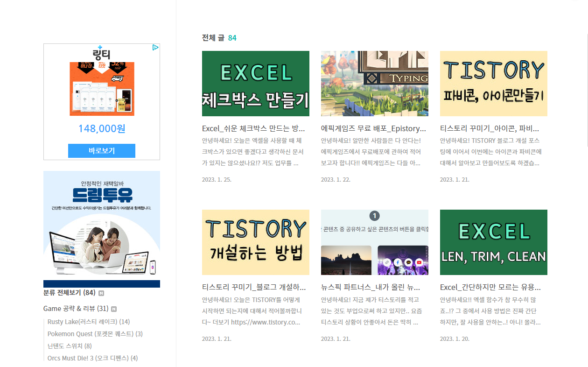588x367 pixels.
Task: Open post title Excel_쉬운 체크박스 만드는 방...
Action: [x=253, y=128]
